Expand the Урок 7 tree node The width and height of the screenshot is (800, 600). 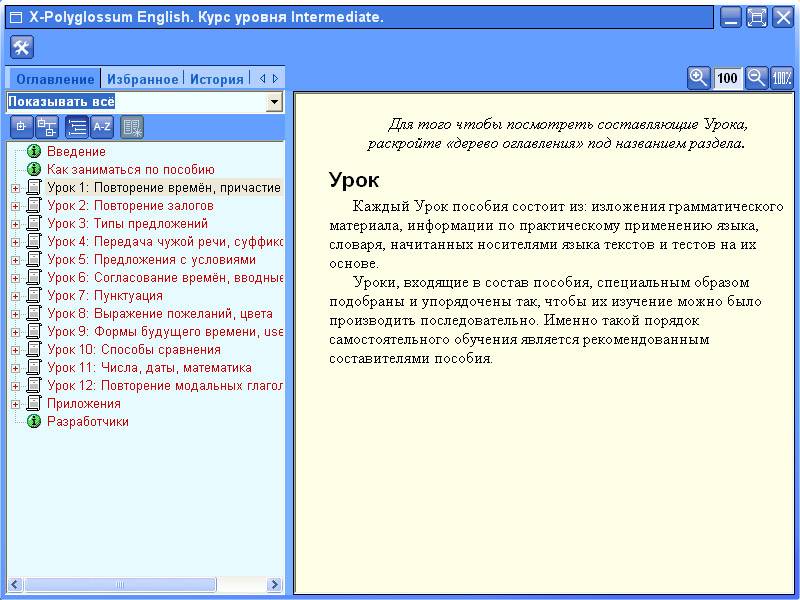(x=15, y=296)
